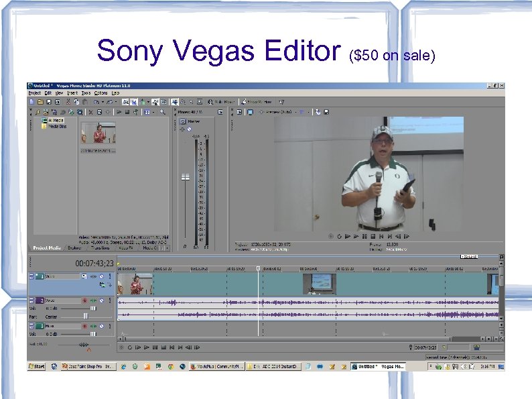532x399 pixels.
Task: Undo the last edit
Action: coord(96,102)
